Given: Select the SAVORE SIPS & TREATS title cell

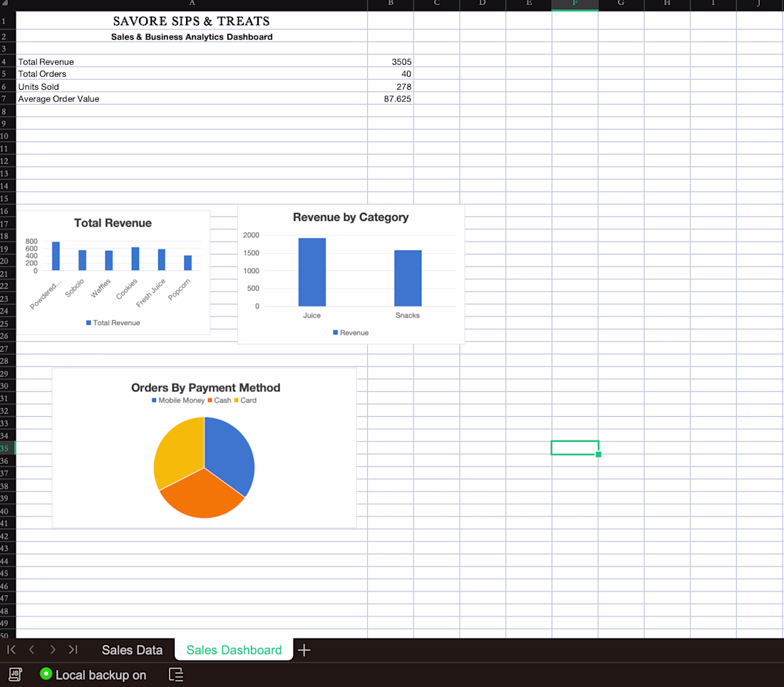Looking at the screenshot, I should click(x=192, y=21).
